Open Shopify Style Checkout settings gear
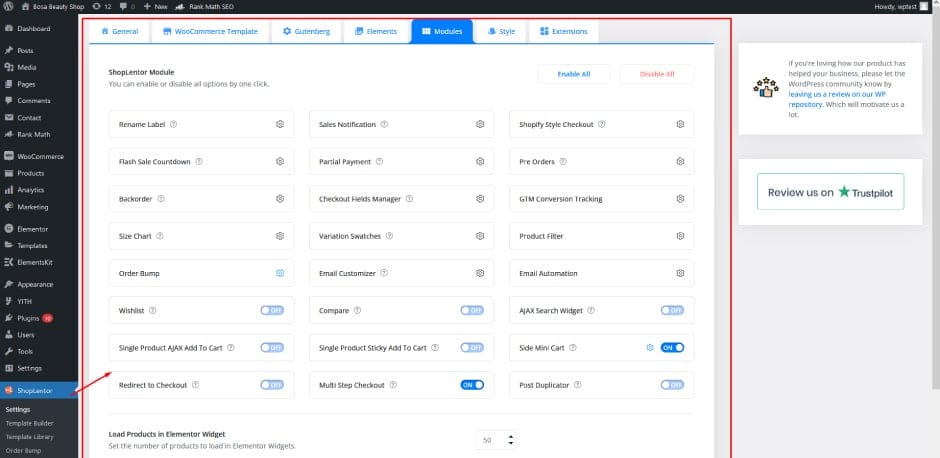 point(680,124)
